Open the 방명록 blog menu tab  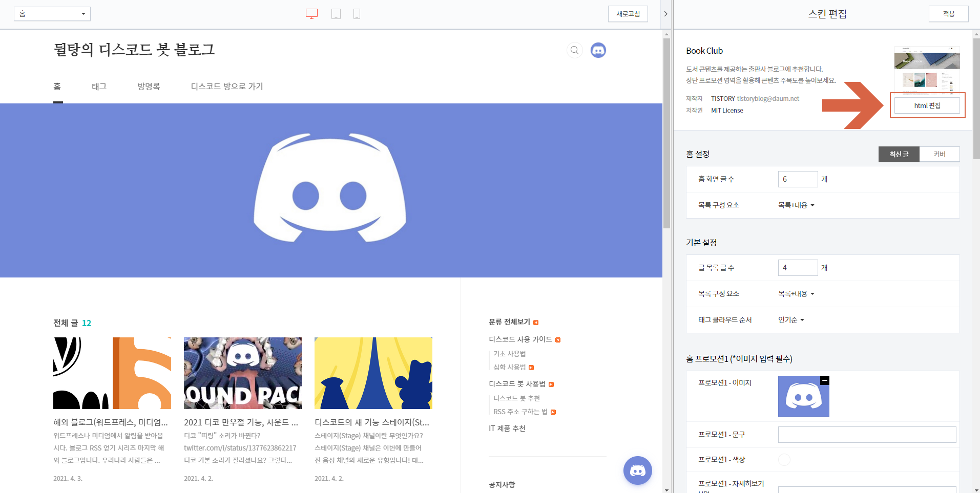[x=149, y=87]
